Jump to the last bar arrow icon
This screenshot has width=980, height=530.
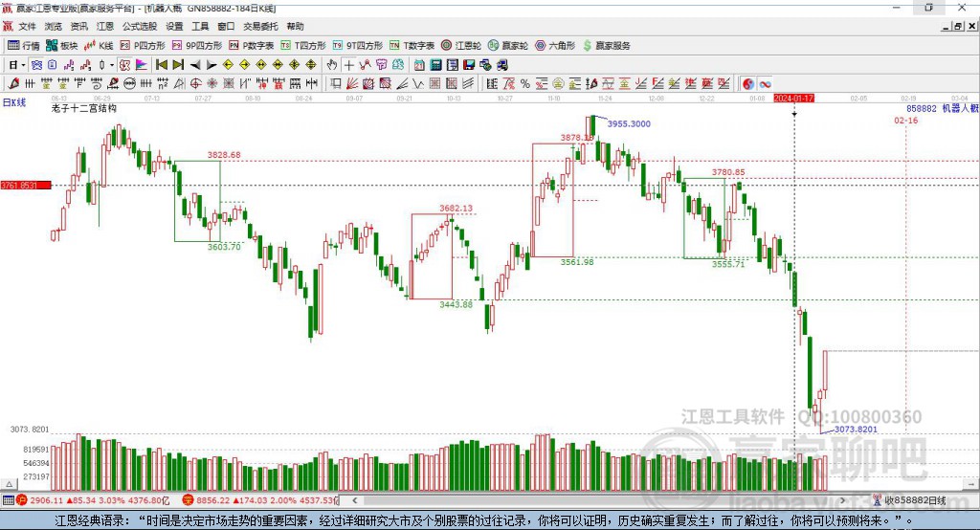(178, 65)
